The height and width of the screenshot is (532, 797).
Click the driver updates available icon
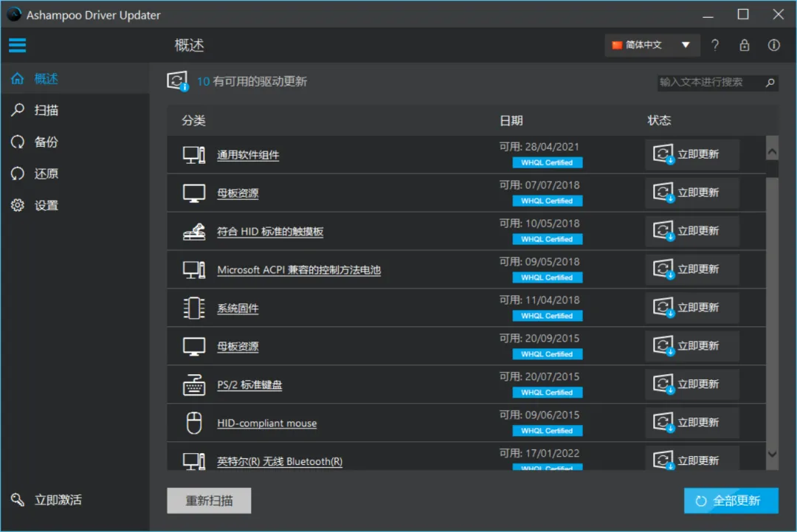(x=177, y=81)
